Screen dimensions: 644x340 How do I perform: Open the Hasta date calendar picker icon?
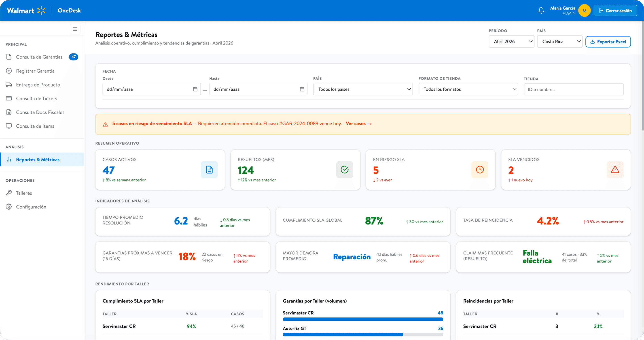[302, 89]
